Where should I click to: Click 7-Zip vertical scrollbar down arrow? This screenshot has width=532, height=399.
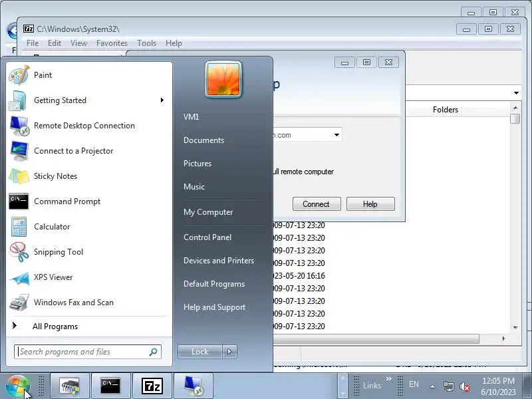[x=515, y=327]
